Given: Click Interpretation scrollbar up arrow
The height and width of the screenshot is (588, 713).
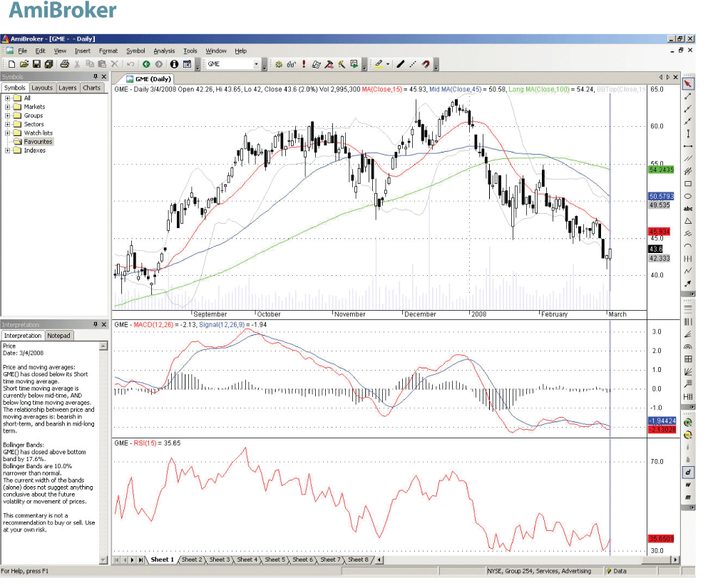Looking at the screenshot, I should [103, 346].
